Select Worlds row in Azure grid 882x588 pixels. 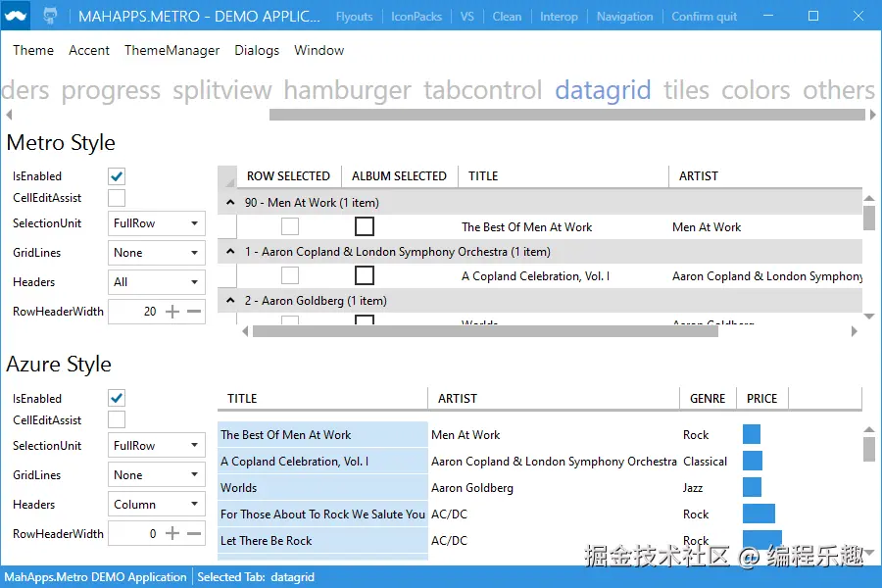pyautogui.click(x=540, y=488)
